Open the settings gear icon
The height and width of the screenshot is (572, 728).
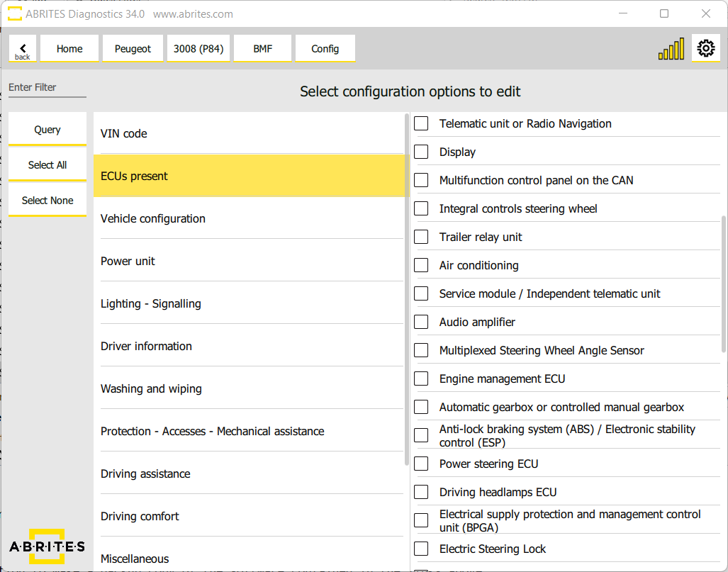(x=706, y=47)
